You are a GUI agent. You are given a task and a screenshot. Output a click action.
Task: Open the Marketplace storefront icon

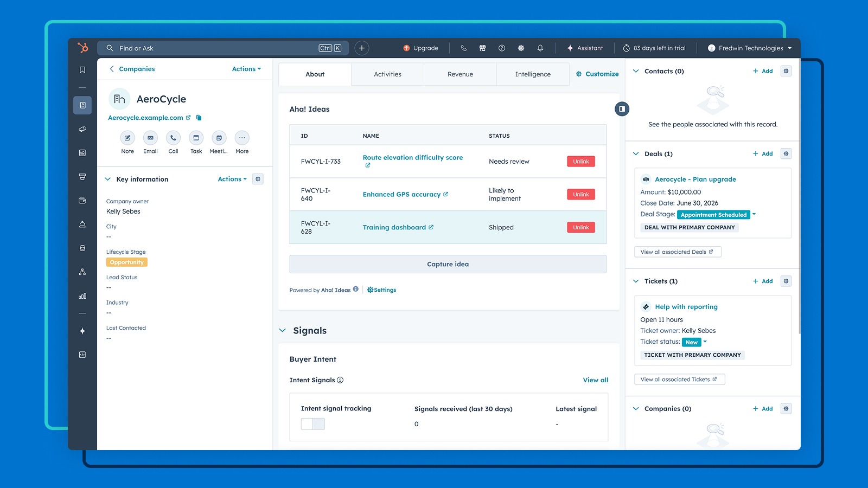coord(482,48)
